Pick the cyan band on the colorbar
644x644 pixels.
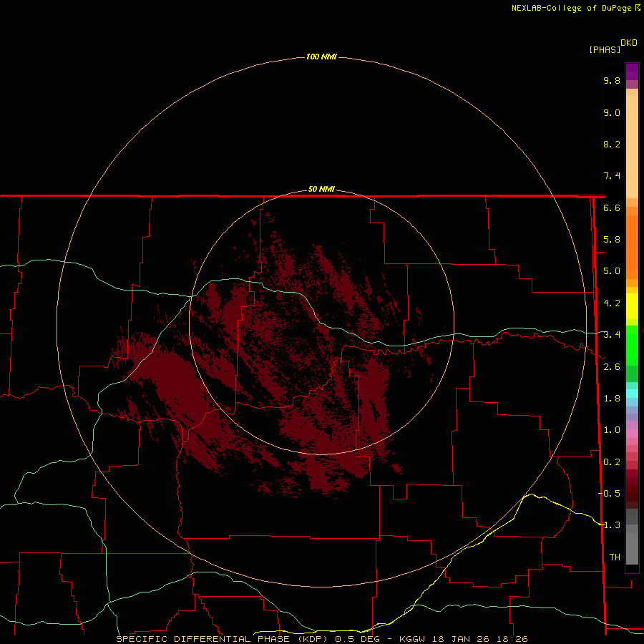tap(632, 394)
